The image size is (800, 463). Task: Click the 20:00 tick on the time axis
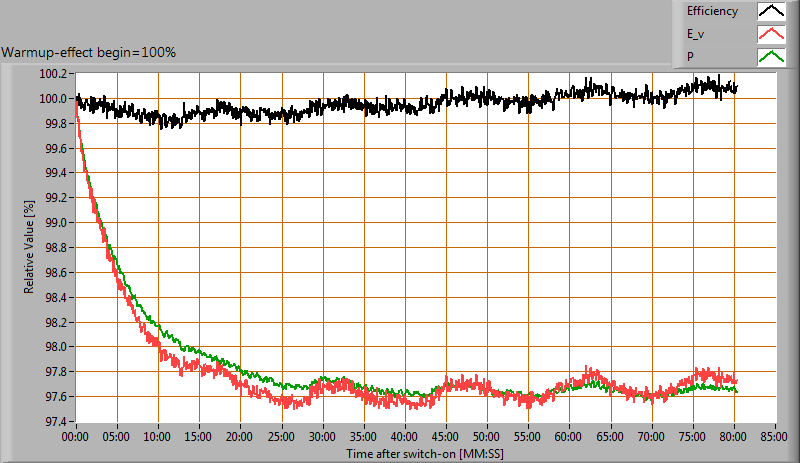click(x=240, y=437)
